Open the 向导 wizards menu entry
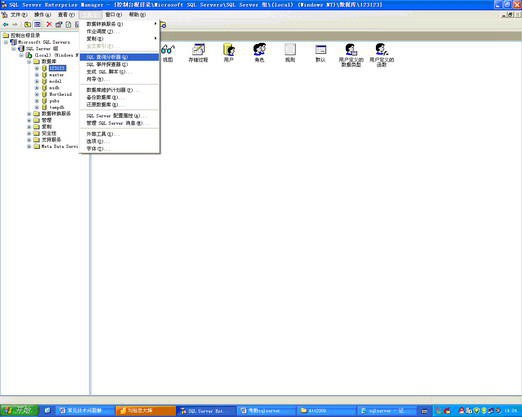522x417 pixels. (x=119, y=79)
